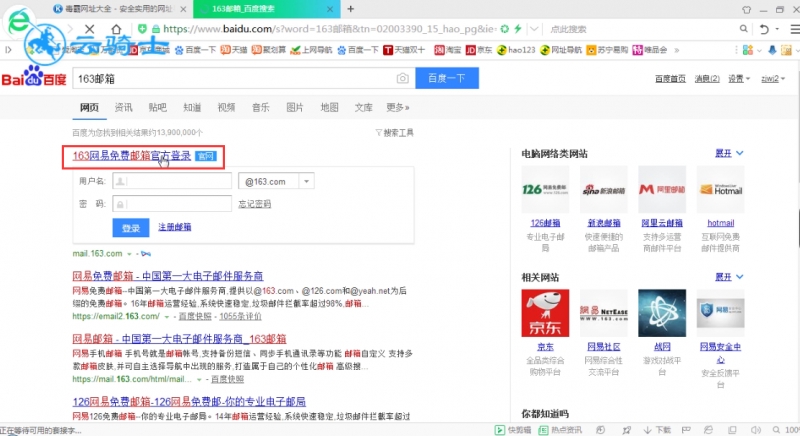Go to the browser home page
The image size is (800, 436).
click(x=116, y=29)
